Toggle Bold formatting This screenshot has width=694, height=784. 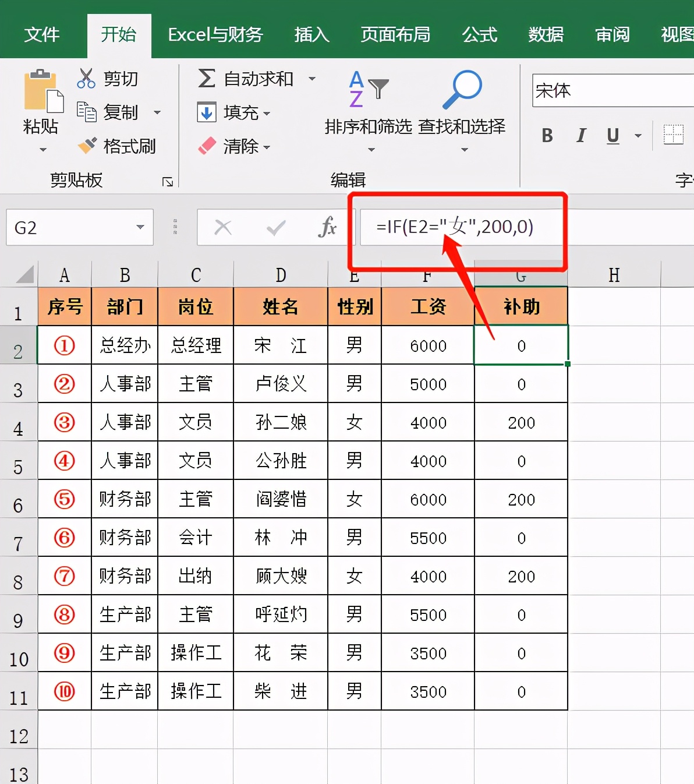click(547, 136)
